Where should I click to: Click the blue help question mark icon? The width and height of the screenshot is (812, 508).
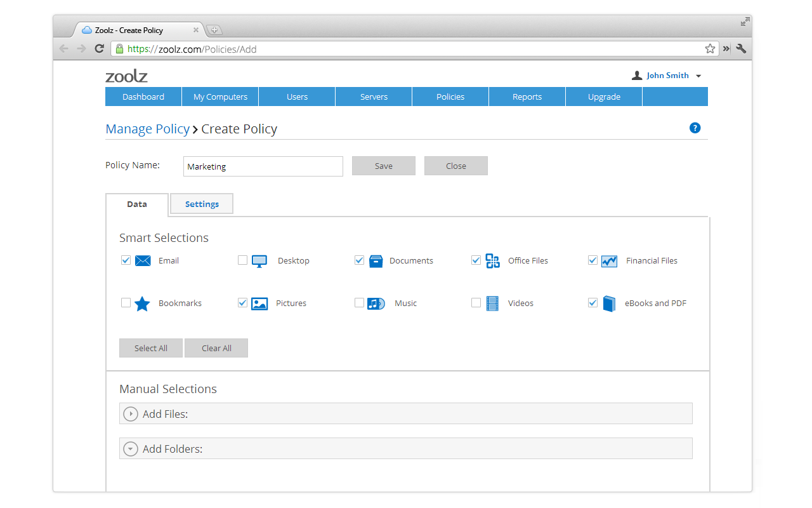[695, 128]
